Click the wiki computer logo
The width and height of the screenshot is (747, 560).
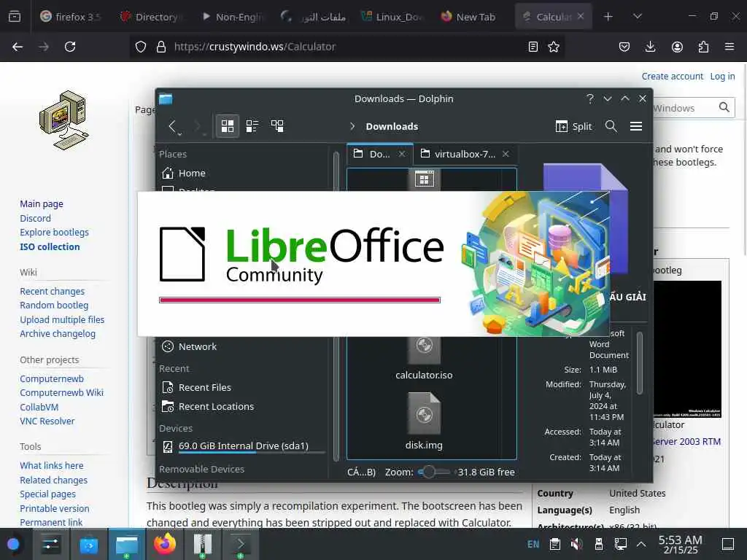coord(64,120)
